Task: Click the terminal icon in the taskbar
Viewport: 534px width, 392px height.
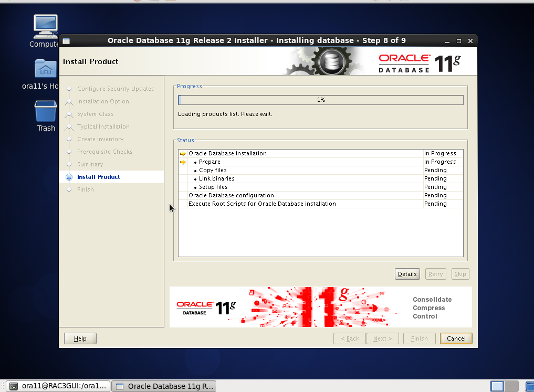Action: pos(14,386)
